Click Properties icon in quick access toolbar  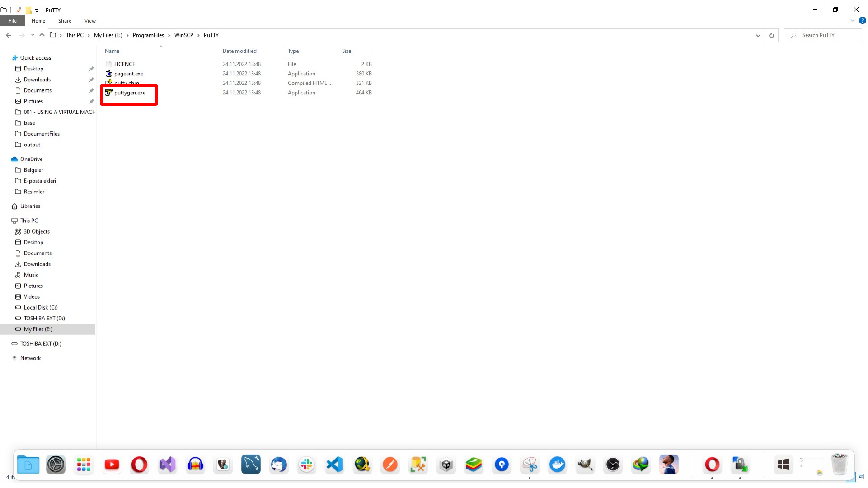(19, 10)
